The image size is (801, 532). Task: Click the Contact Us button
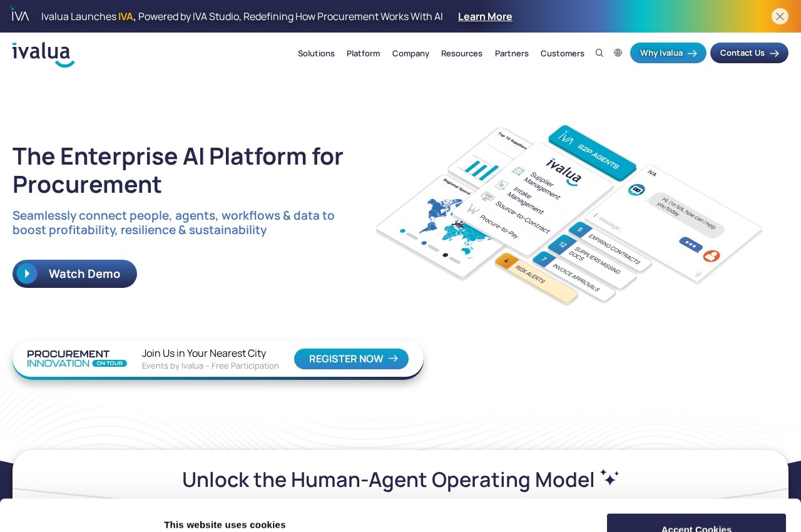749,53
